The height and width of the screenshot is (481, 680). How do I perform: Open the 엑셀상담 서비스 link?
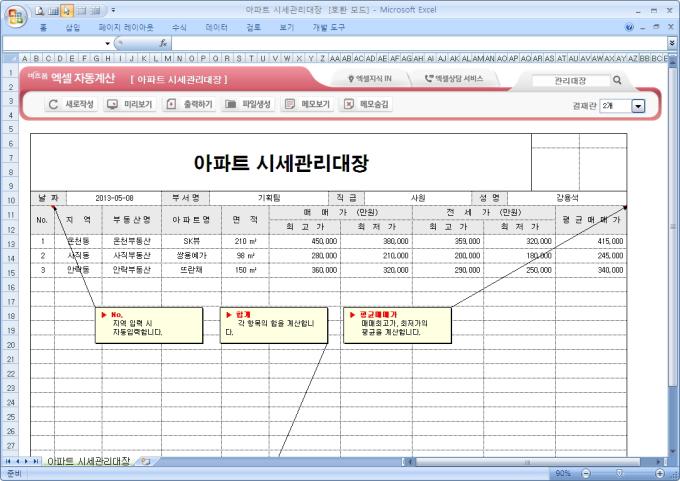tap(454, 79)
